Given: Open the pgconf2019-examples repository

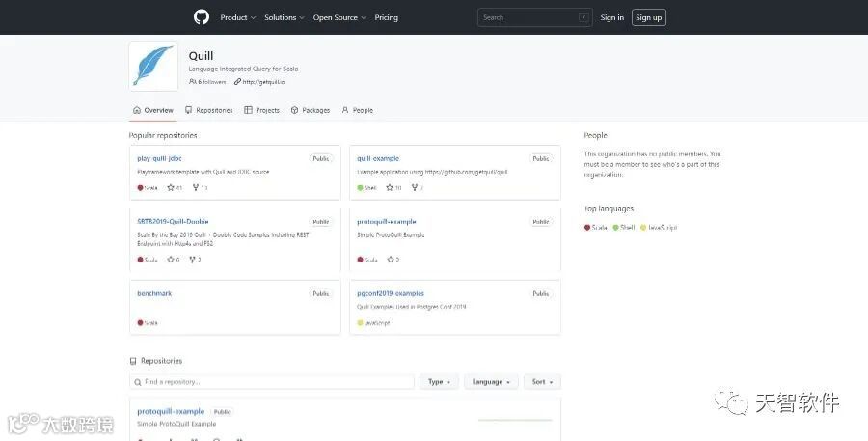Looking at the screenshot, I should click(x=391, y=293).
